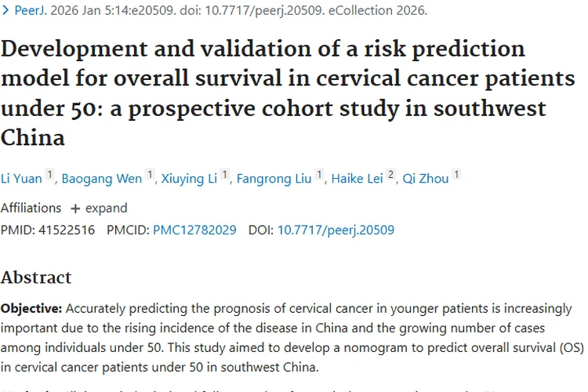
Task: Open author Qi Zhou's page
Action: pyautogui.click(x=426, y=179)
